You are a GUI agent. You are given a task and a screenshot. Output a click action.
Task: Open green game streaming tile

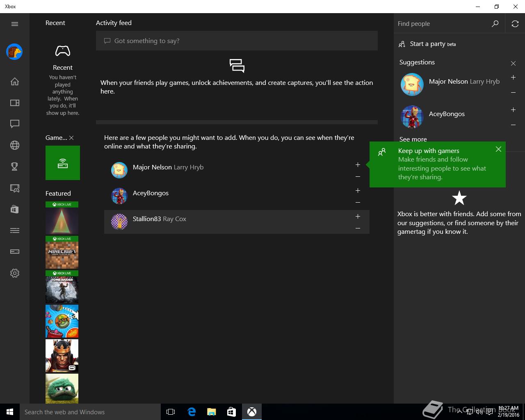[x=63, y=163]
